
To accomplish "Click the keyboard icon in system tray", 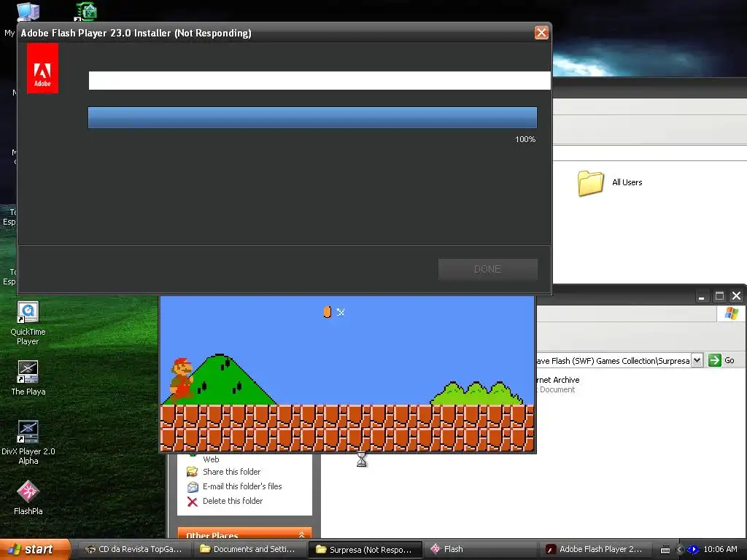I will pyautogui.click(x=665, y=550).
